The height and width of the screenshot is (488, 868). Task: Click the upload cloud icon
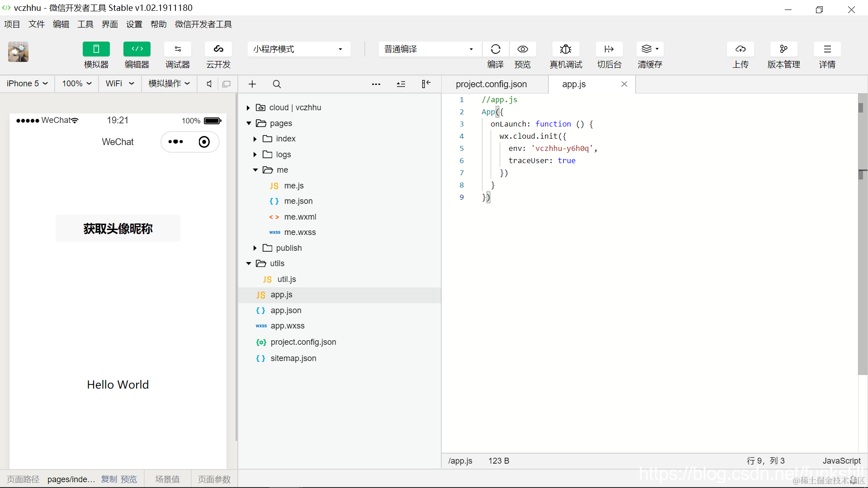740,49
